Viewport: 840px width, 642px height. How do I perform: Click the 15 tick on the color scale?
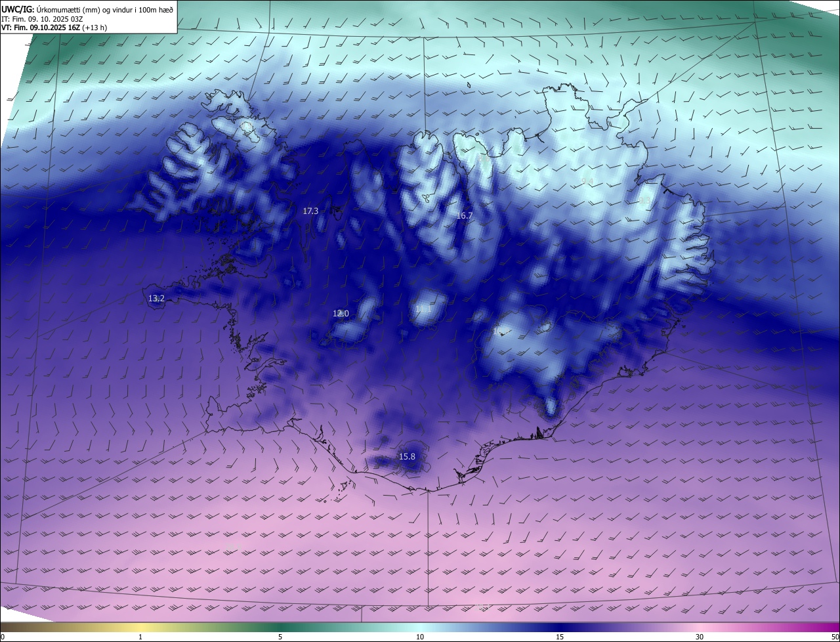point(560,637)
